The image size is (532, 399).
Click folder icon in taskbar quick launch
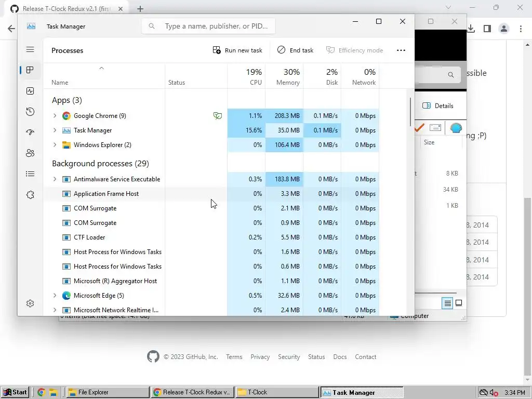click(x=54, y=392)
